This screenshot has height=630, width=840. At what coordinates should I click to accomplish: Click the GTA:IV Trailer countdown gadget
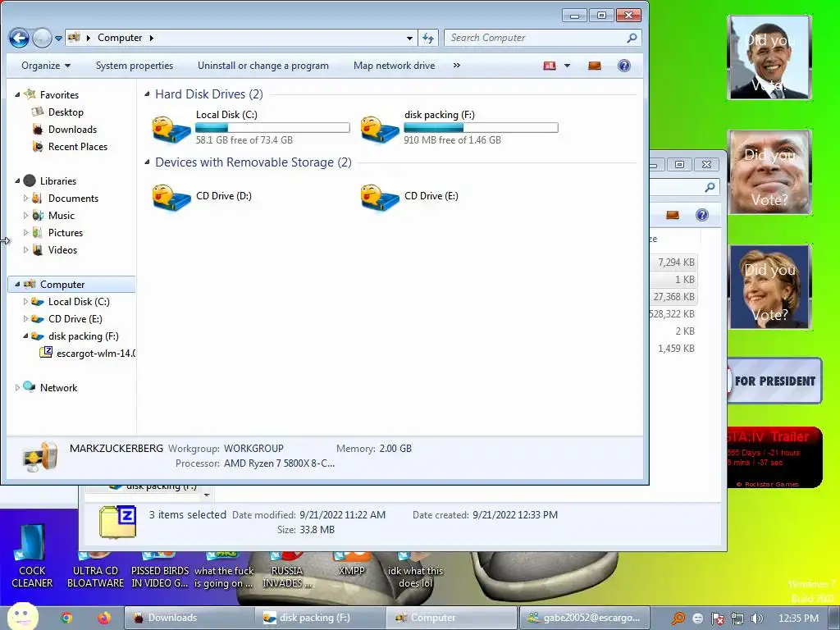(x=774, y=458)
